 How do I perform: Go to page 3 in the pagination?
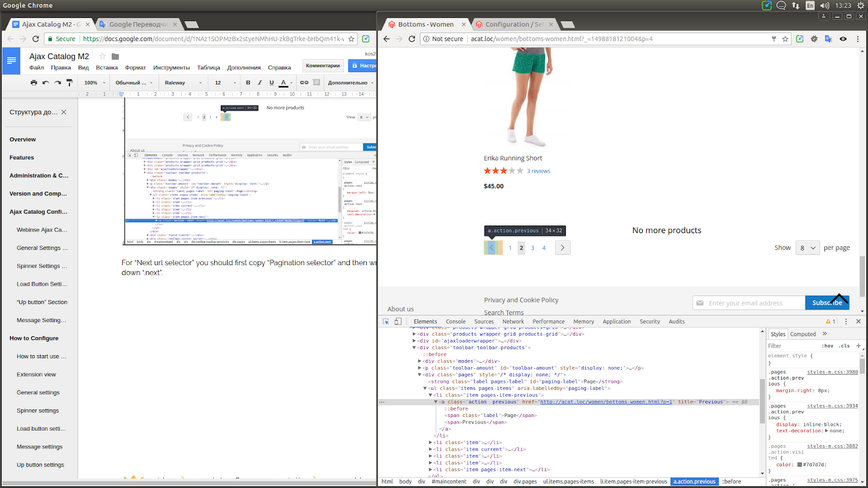[533, 248]
